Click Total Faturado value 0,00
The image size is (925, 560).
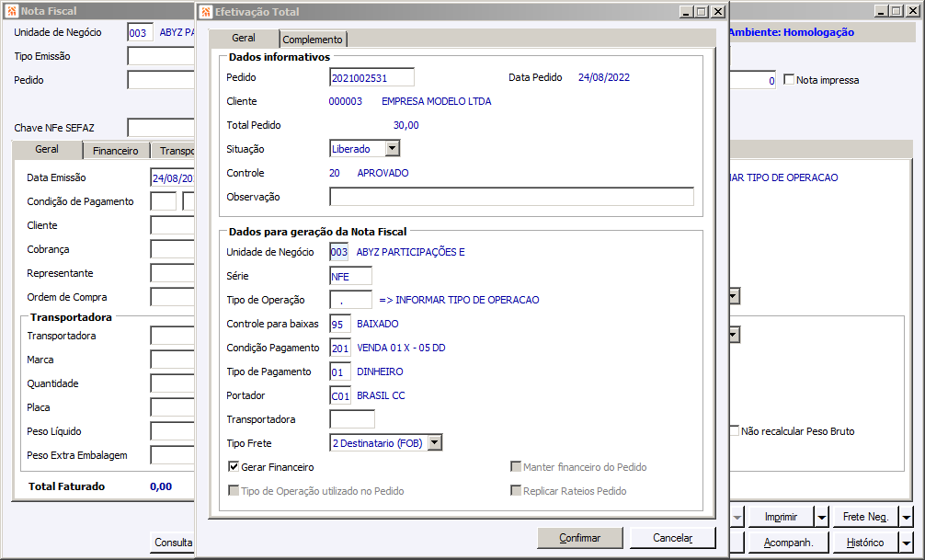161,486
